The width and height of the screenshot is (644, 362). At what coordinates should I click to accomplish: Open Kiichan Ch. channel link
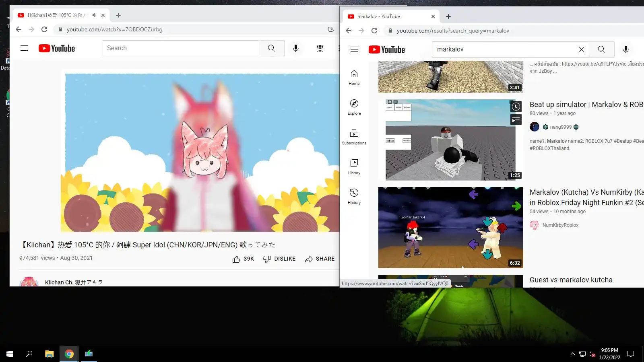[x=74, y=282]
